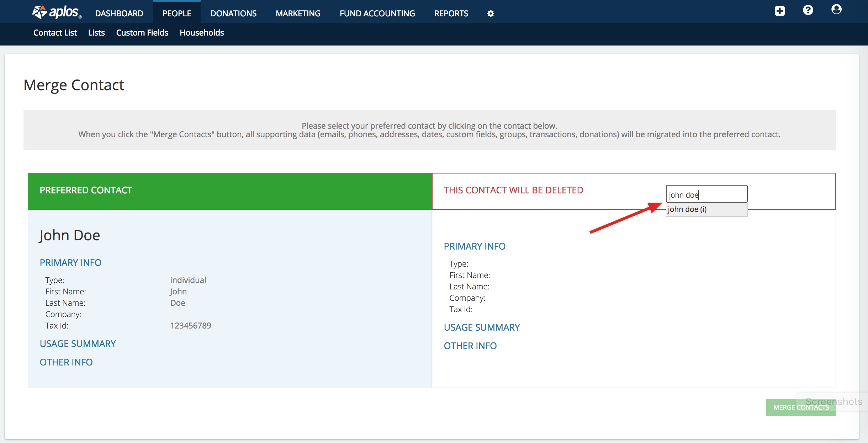Select the 'john doe (i)' suggestion
Image resolution: width=868 pixels, height=443 pixels.
(x=706, y=209)
